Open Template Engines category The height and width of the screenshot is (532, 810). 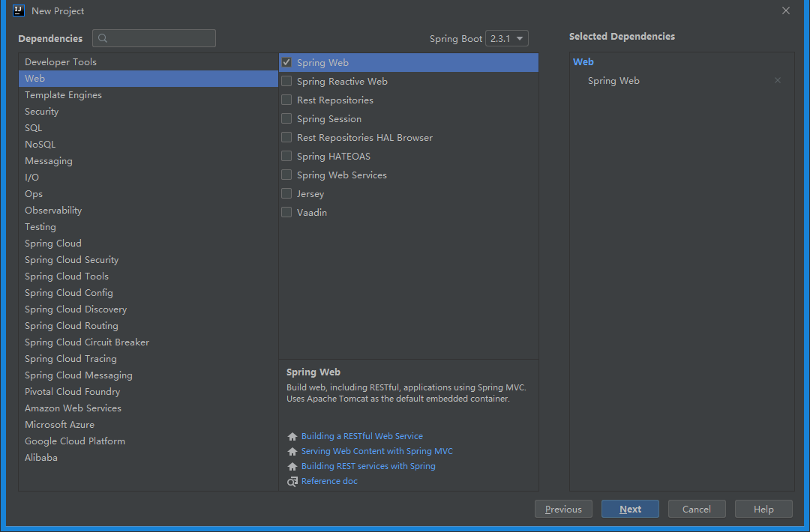coord(148,95)
